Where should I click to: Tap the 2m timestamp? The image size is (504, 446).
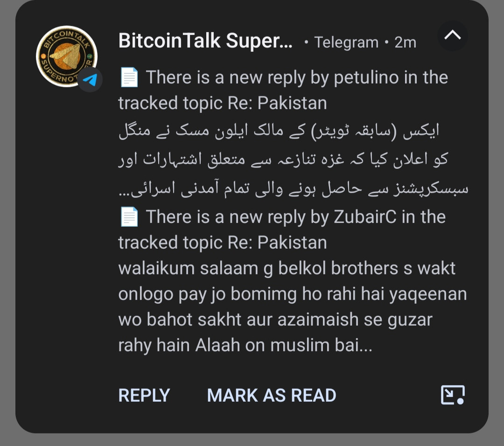coord(406,42)
